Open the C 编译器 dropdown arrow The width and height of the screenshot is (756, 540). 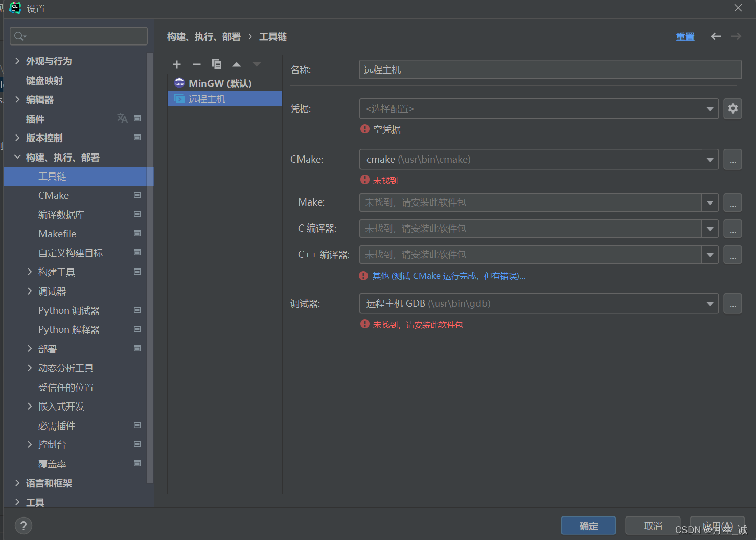pyautogui.click(x=710, y=229)
